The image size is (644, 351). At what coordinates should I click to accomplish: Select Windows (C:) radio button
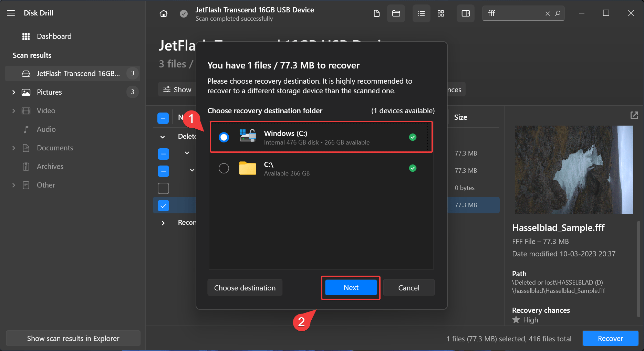coord(224,137)
